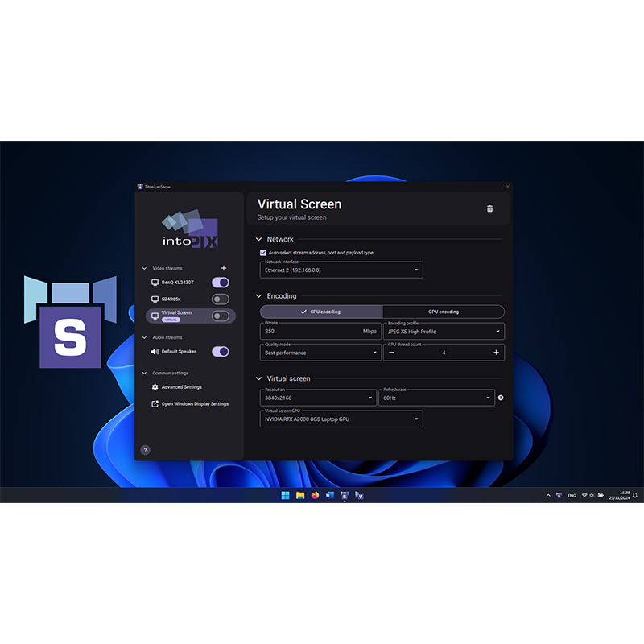The image size is (644, 644).
Task: Open File Explorer from the taskbar
Action: 299,495
